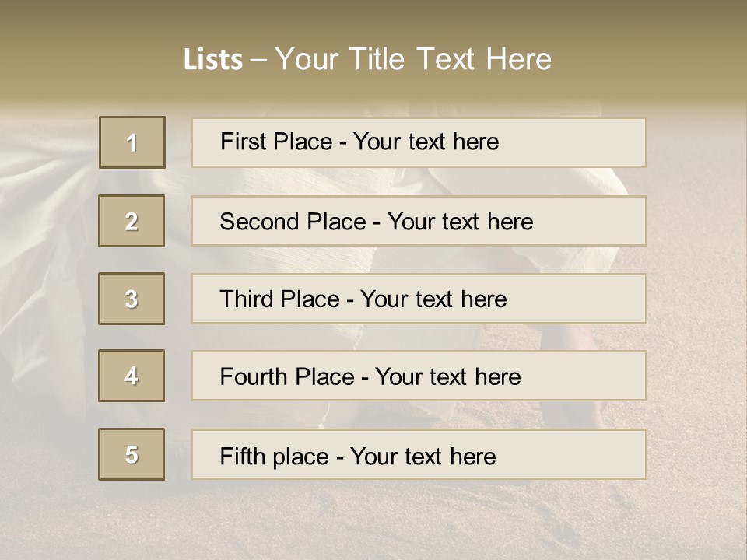Image resolution: width=747 pixels, height=560 pixels.
Task: Click the bold word 'Lists' in title
Action: [x=213, y=60]
